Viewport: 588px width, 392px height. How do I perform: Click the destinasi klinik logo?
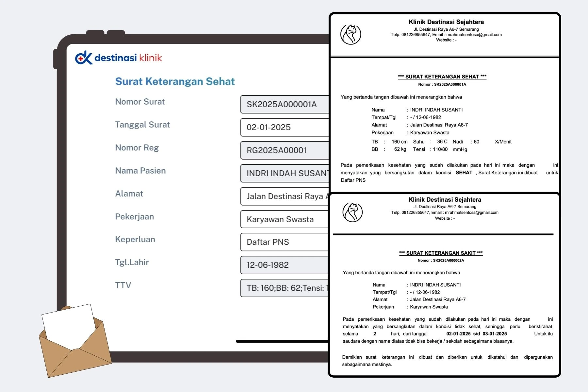pos(119,58)
